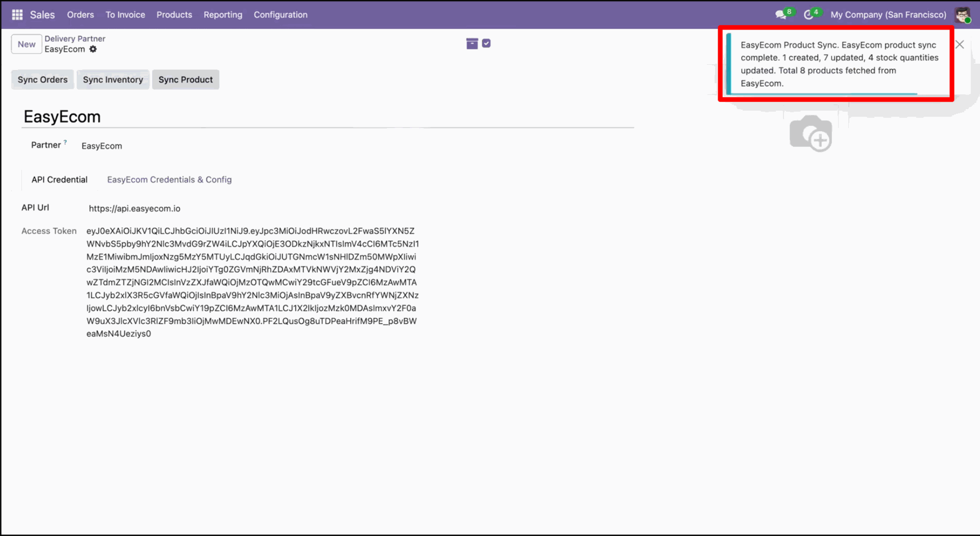Click the Partner field value EasyEcom

102,146
